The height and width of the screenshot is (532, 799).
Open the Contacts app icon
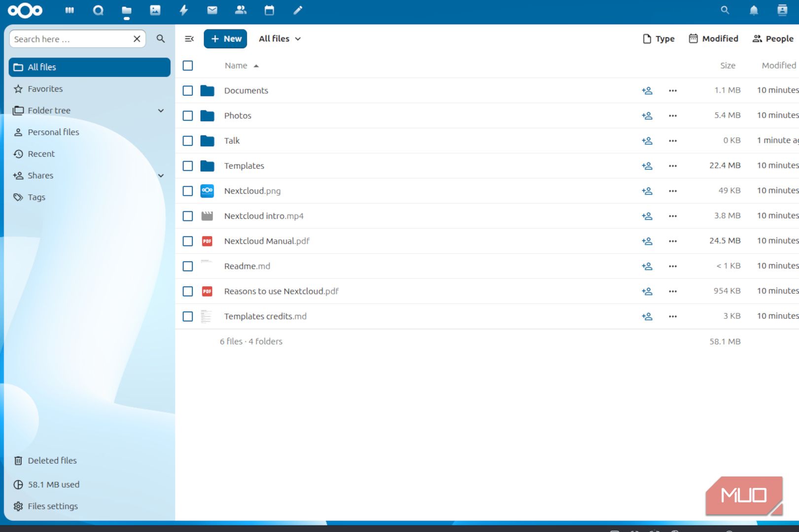coord(241,10)
